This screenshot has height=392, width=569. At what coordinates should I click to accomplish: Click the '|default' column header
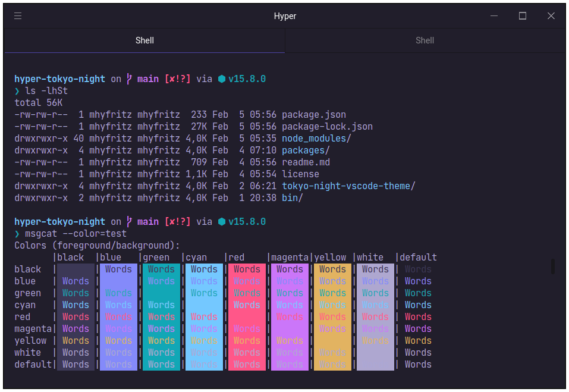416,258
